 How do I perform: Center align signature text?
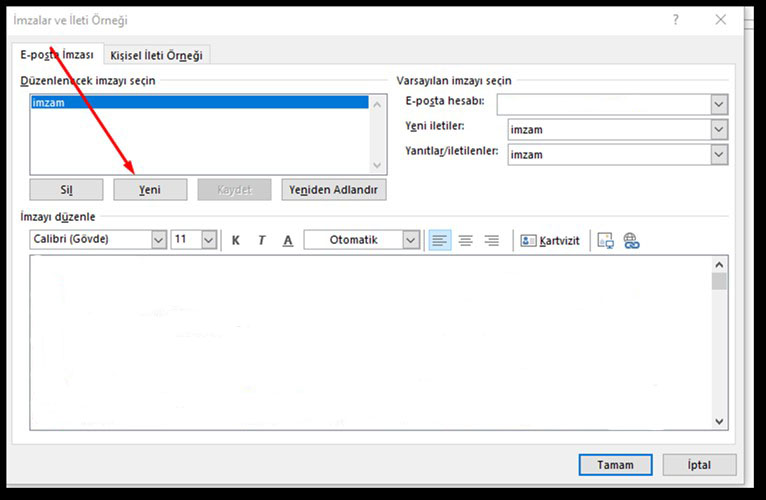[x=466, y=240]
